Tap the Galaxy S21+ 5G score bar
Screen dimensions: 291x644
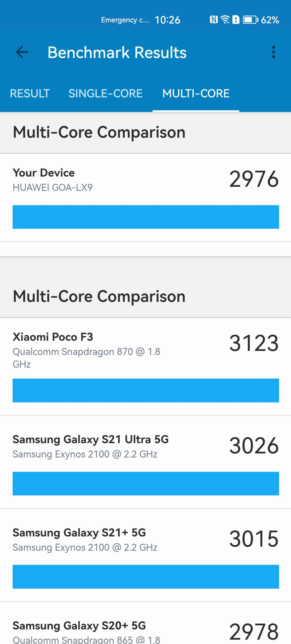146,577
